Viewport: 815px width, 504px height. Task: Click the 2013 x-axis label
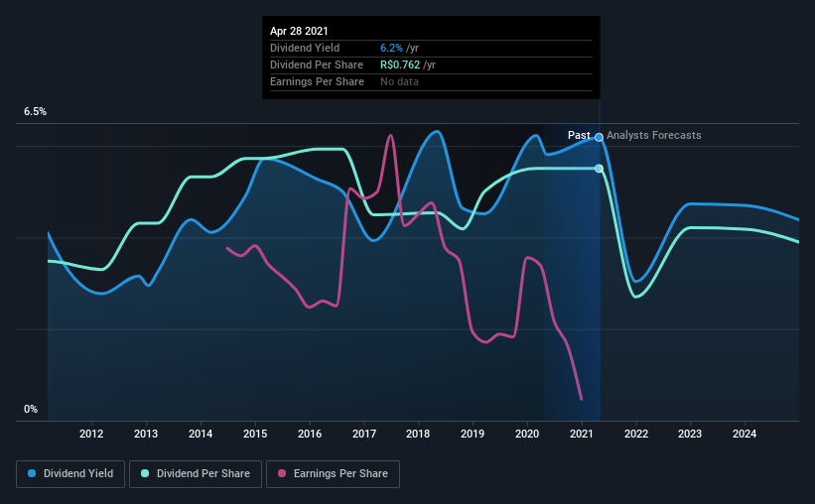[x=146, y=434]
